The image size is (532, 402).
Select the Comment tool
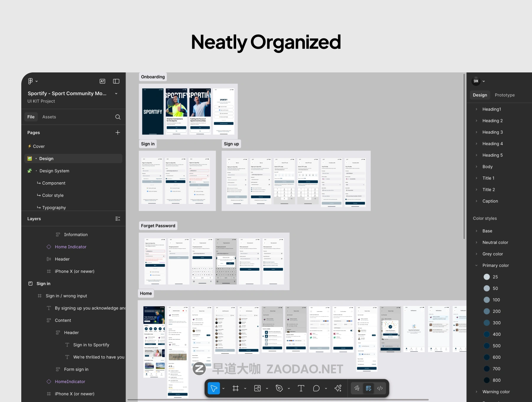click(x=316, y=388)
